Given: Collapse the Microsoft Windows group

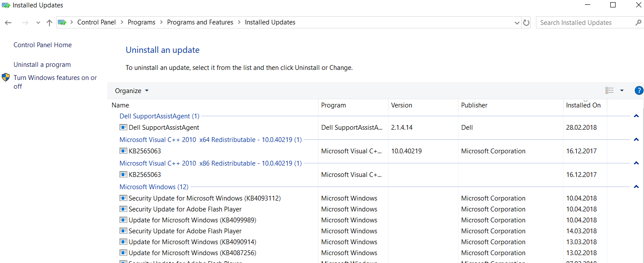Looking at the screenshot, I should [x=636, y=187].
